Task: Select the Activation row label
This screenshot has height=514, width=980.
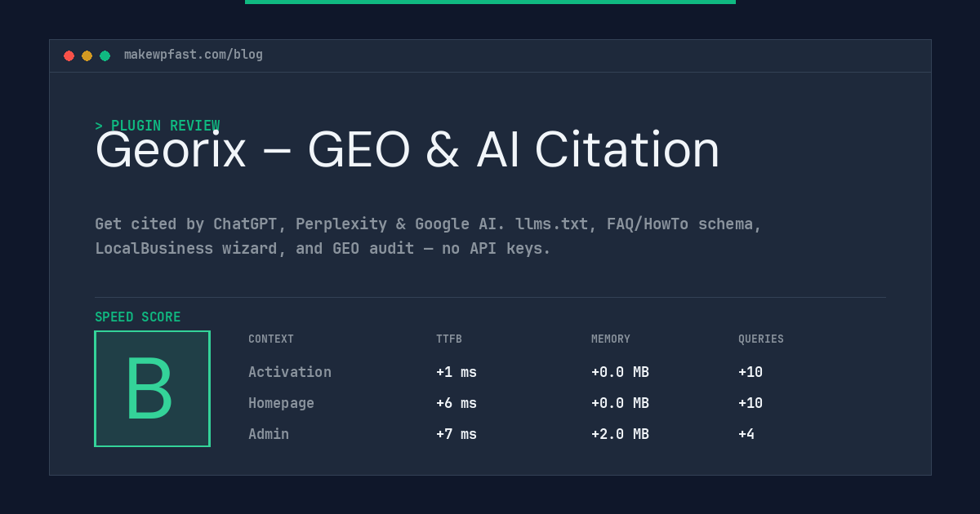Action: click(x=290, y=372)
